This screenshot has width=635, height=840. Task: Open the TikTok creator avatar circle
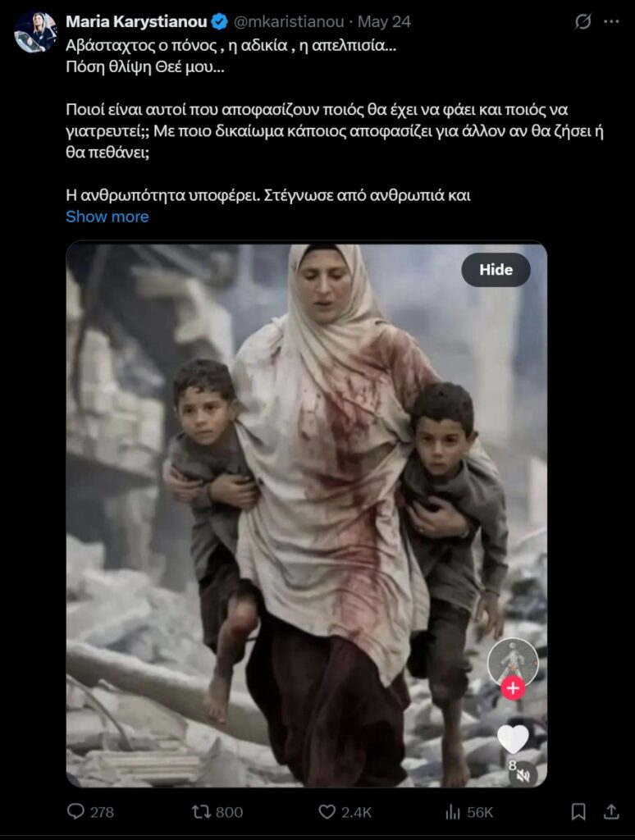[513, 663]
